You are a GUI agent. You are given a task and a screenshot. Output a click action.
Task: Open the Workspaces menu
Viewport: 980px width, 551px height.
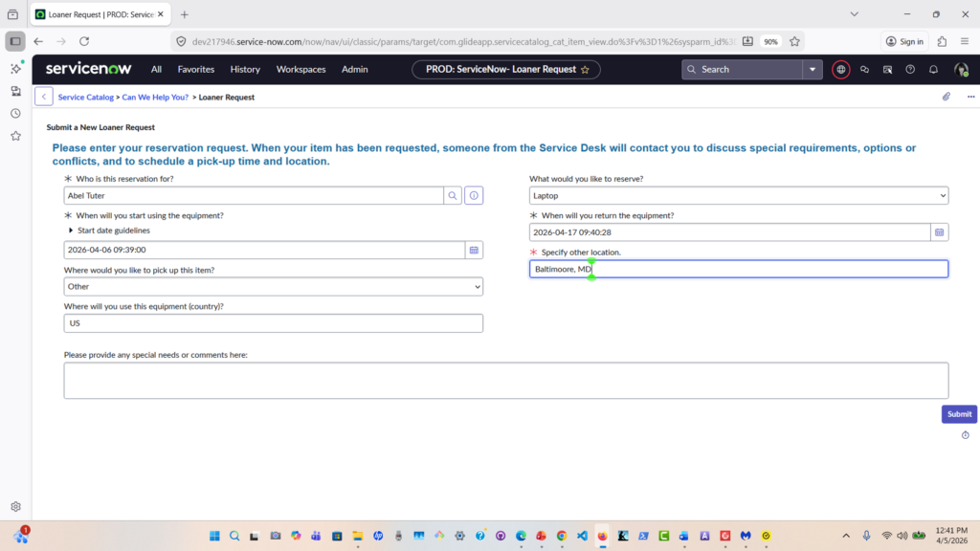click(301, 70)
